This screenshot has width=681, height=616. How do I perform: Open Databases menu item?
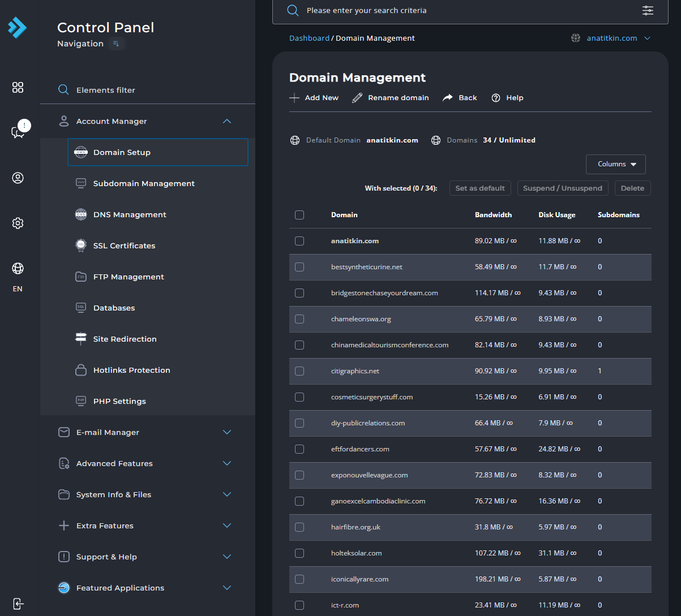(x=158, y=308)
